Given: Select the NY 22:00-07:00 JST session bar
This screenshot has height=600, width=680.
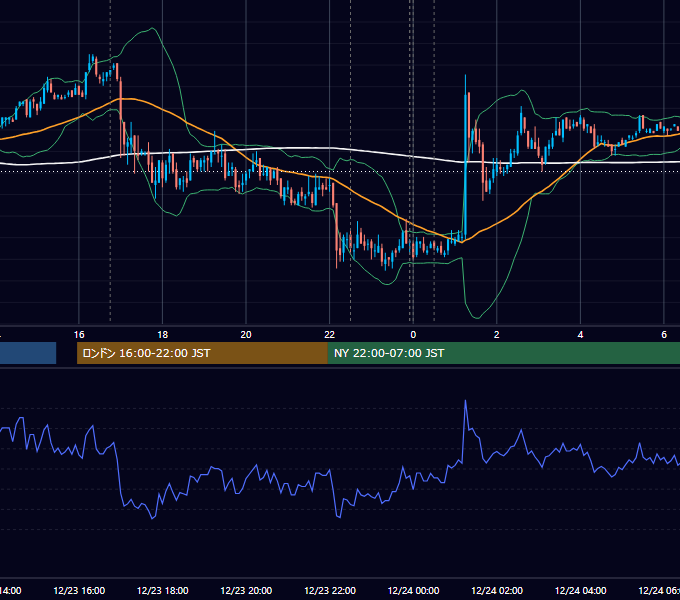Looking at the screenshot, I should coord(503,353).
